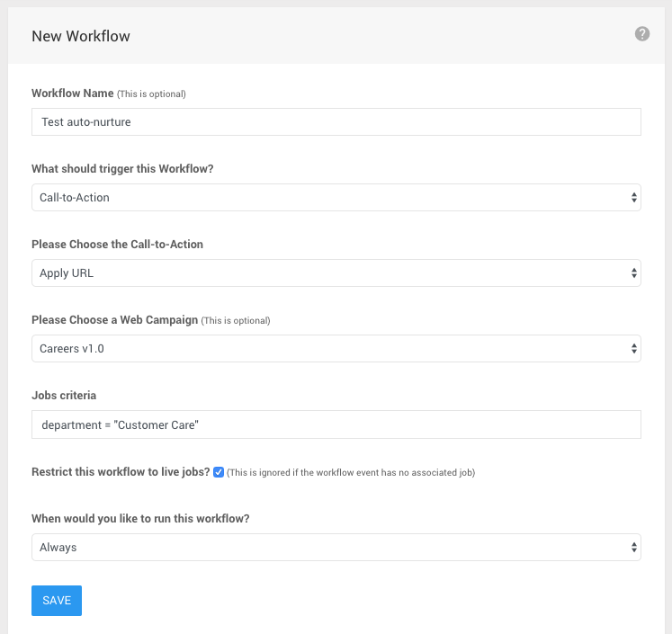Open the Web Campaign Careers v1.0 dropdown

336,349
